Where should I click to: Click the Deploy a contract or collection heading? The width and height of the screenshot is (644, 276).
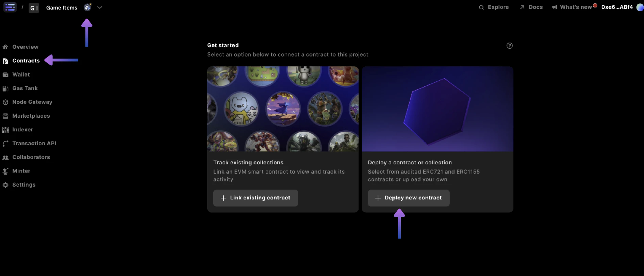(410, 163)
